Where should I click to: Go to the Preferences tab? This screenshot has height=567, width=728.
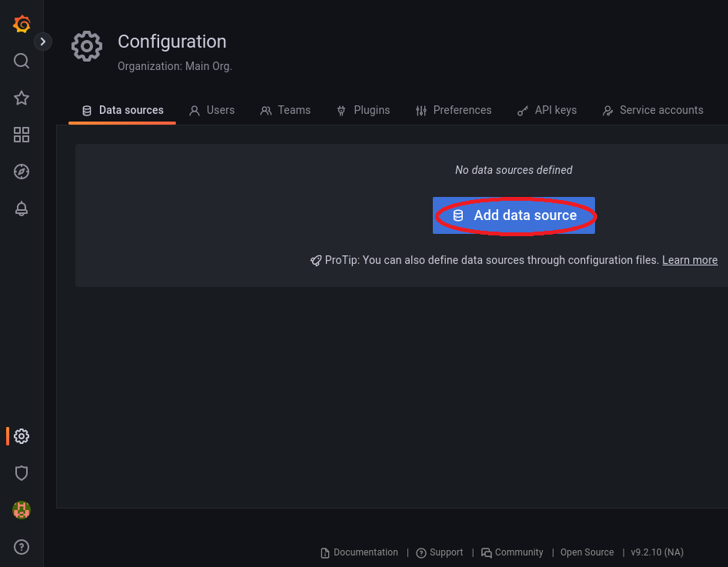(x=453, y=110)
